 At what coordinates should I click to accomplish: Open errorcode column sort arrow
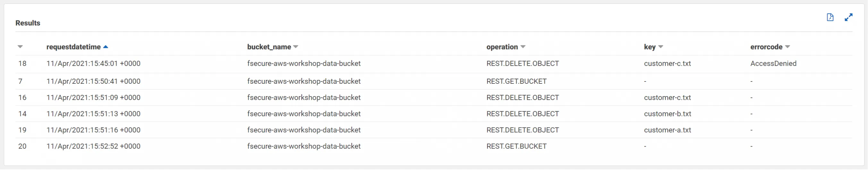tap(787, 47)
